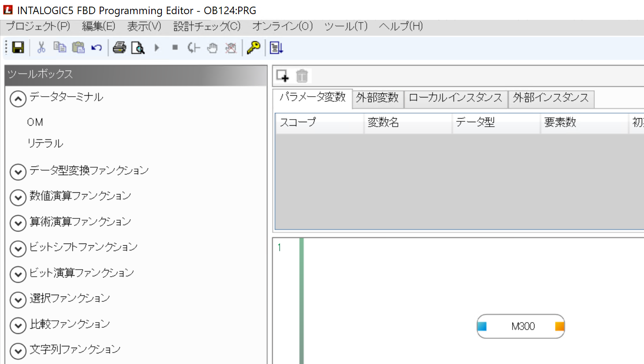
Task: Click the trash can delete icon
Action: click(x=302, y=76)
